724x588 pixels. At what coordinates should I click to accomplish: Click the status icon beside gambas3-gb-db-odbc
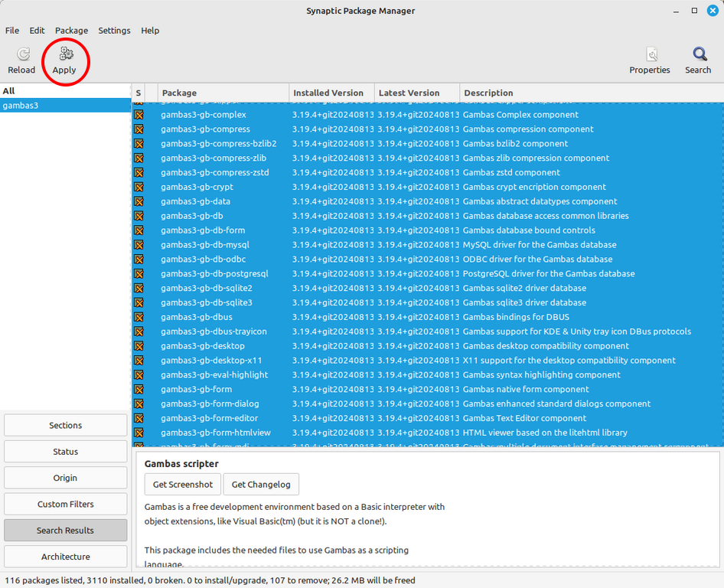pyautogui.click(x=139, y=260)
